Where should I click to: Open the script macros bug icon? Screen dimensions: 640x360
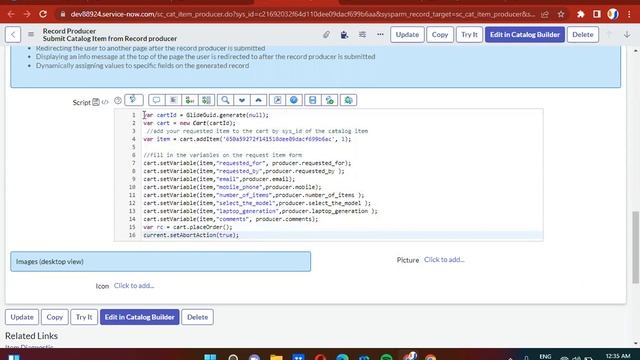[348, 100]
